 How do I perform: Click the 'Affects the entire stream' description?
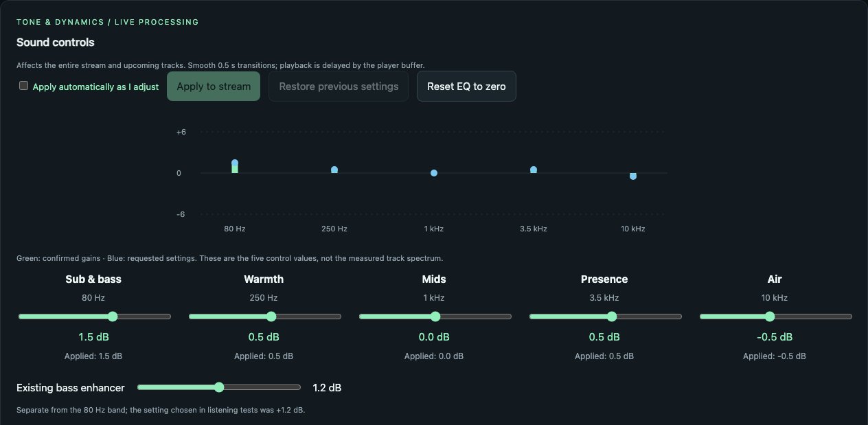pos(220,66)
